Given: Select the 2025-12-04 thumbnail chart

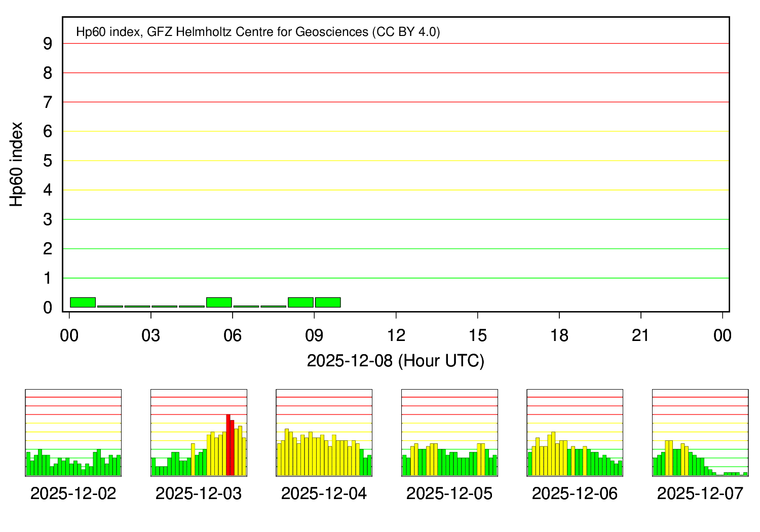Looking at the screenshot, I should coord(324,433).
